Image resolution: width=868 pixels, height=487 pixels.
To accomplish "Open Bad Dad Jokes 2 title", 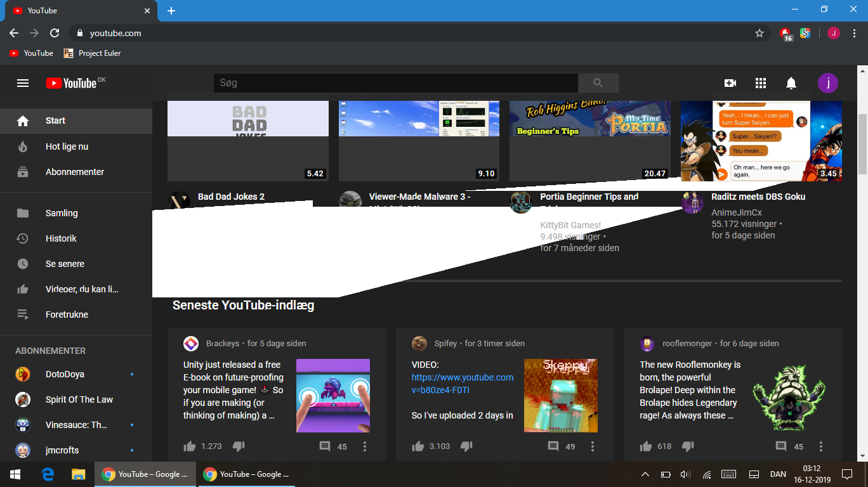I will pos(232,197).
